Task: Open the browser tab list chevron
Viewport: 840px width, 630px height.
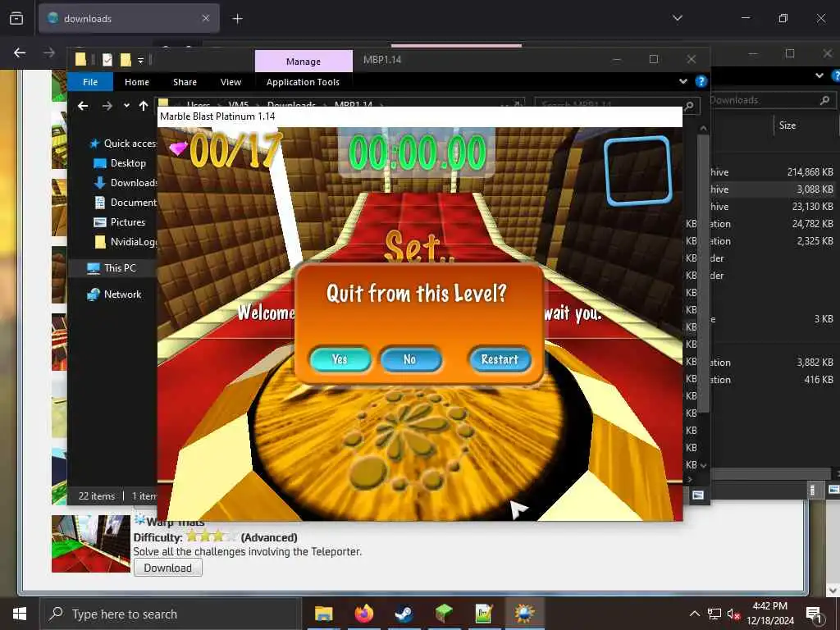Action: pyautogui.click(x=678, y=18)
